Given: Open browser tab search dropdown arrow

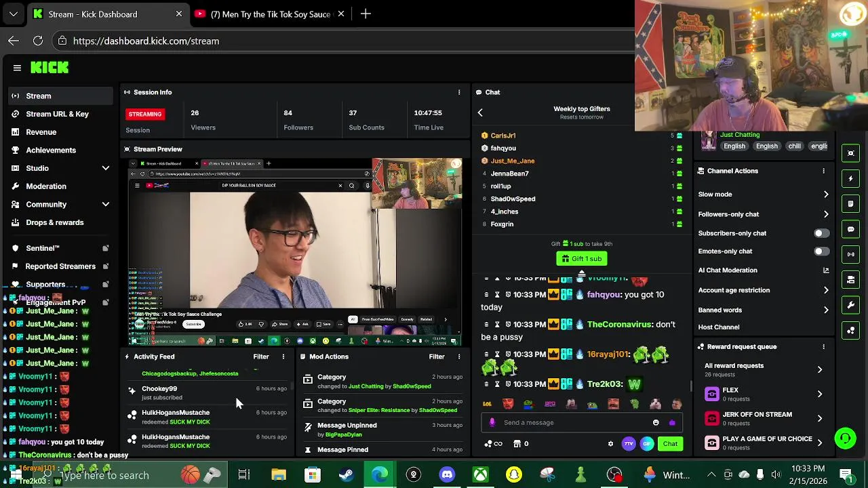Looking at the screenshot, I should click(x=14, y=14).
